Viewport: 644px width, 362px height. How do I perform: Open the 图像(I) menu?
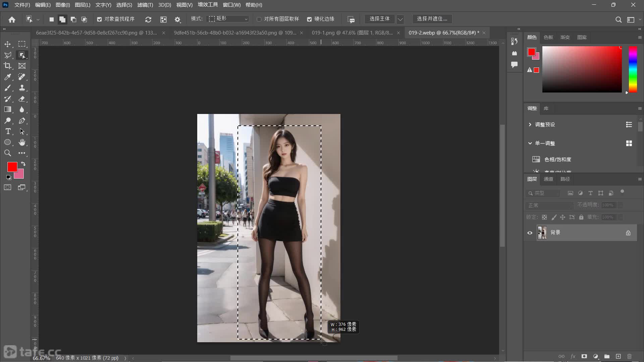click(x=63, y=5)
